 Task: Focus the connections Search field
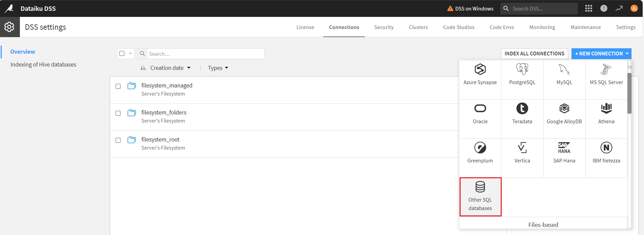tap(206, 54)
